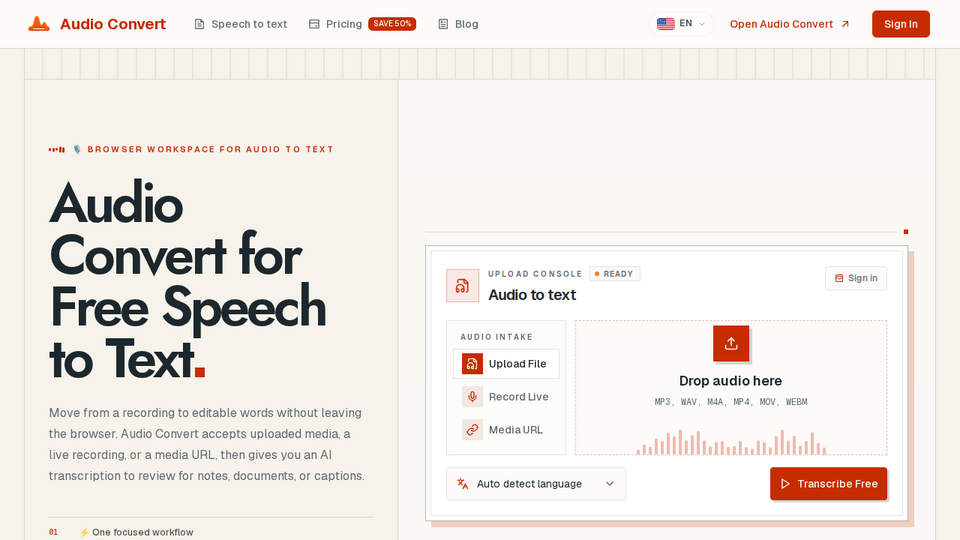Click the Pricing card icon

(x=314, y=24)
